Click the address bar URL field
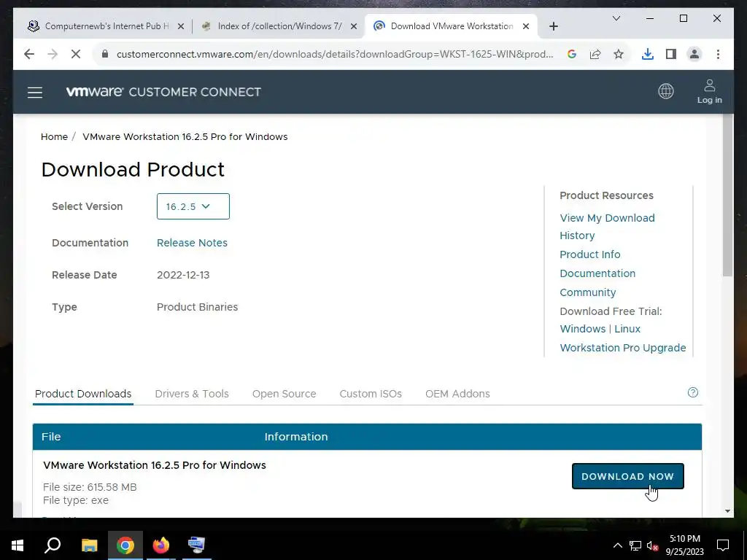The image size is (747, 560). click(335, 54)
